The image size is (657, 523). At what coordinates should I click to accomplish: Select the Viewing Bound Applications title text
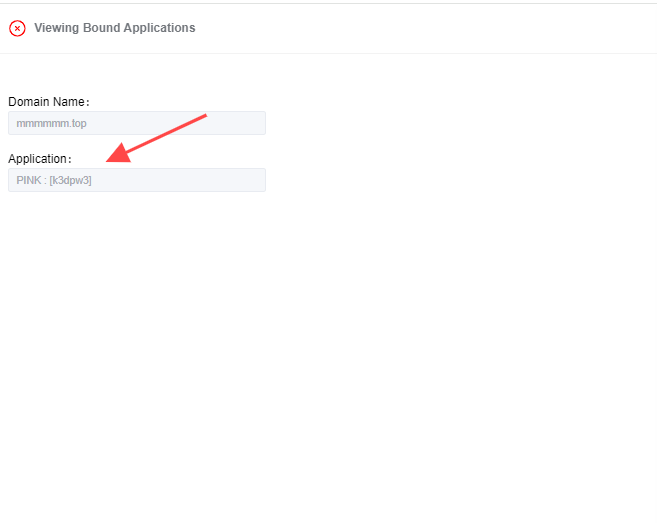coord(115,28)
